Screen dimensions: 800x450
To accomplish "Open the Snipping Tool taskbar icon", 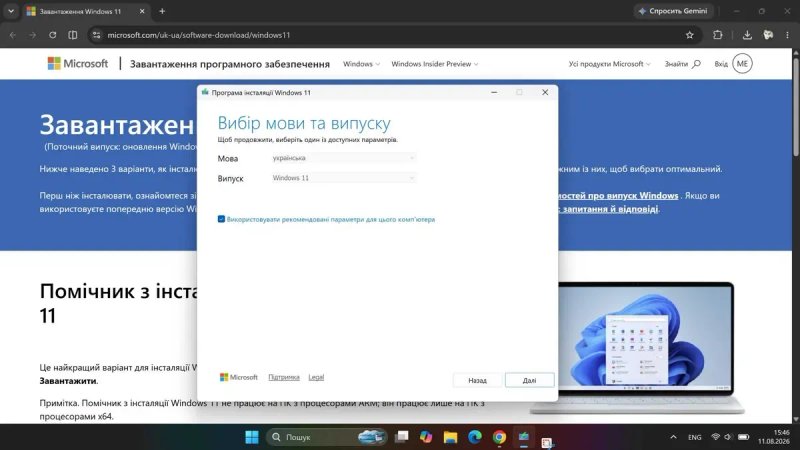I will point(547,442).
